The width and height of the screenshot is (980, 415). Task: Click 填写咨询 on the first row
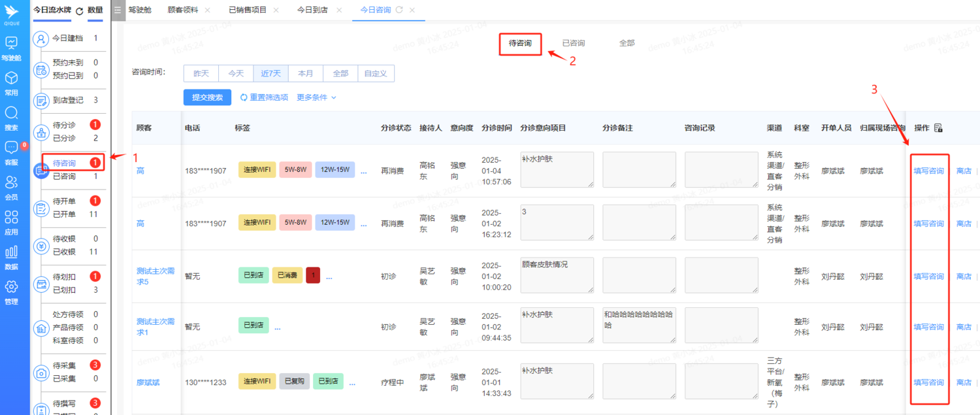click(928, 170)
